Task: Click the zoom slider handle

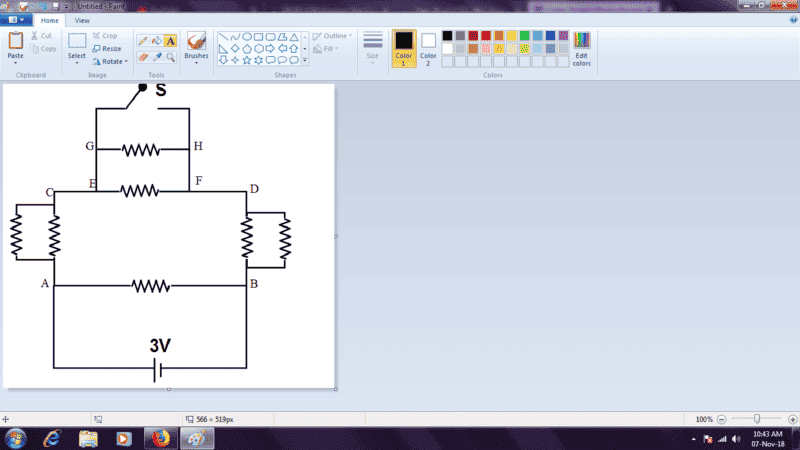Action: 757,419
